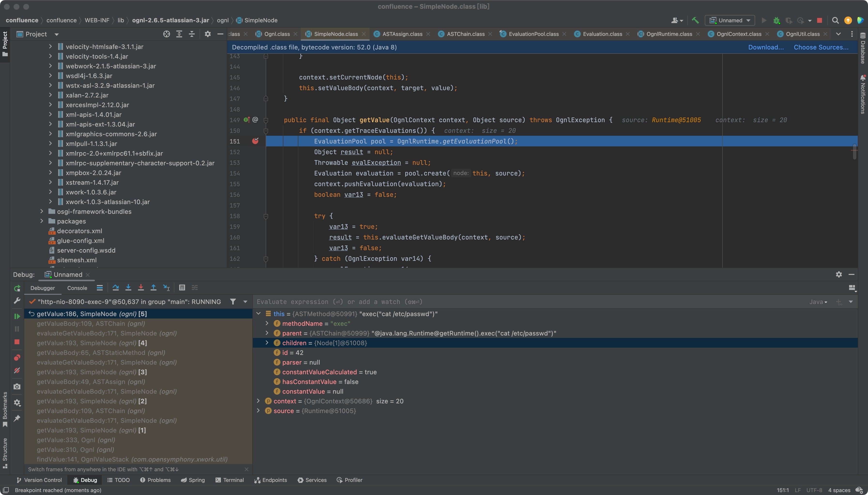Screen dimensions: 868x495
Task: Click the Force Step Into icon
Action: pos(141,287)
